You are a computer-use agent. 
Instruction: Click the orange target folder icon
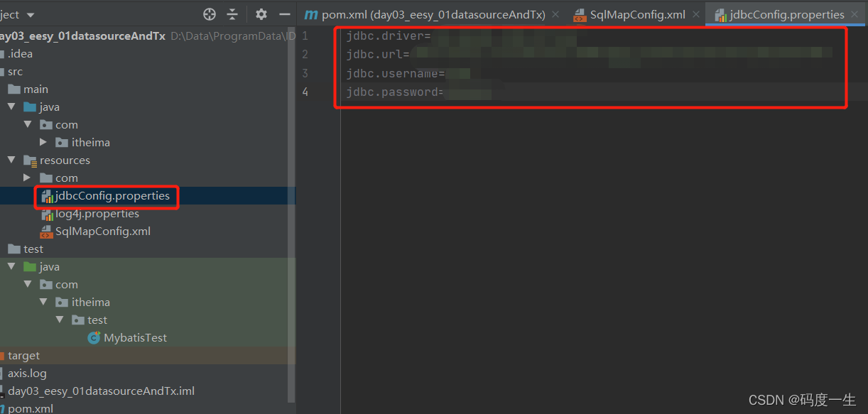(2, 355)
